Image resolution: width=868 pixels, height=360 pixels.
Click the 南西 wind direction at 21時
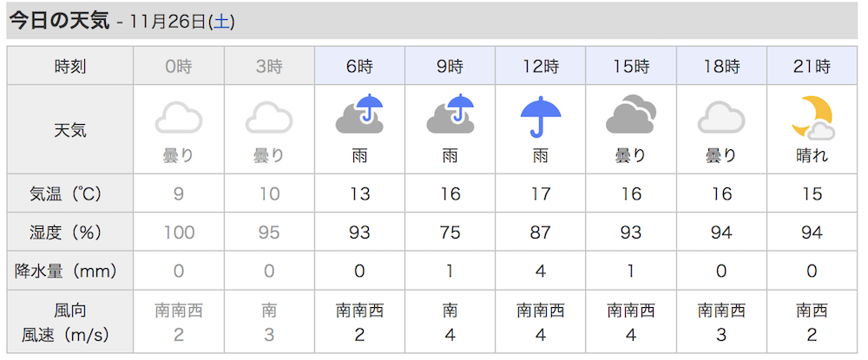[812, 311]
